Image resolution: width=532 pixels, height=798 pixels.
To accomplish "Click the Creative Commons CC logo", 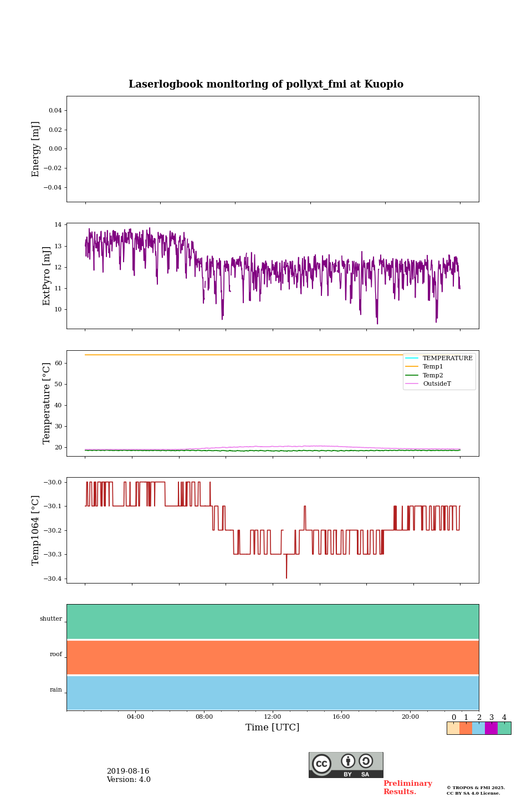I will (x=321, y=764).
